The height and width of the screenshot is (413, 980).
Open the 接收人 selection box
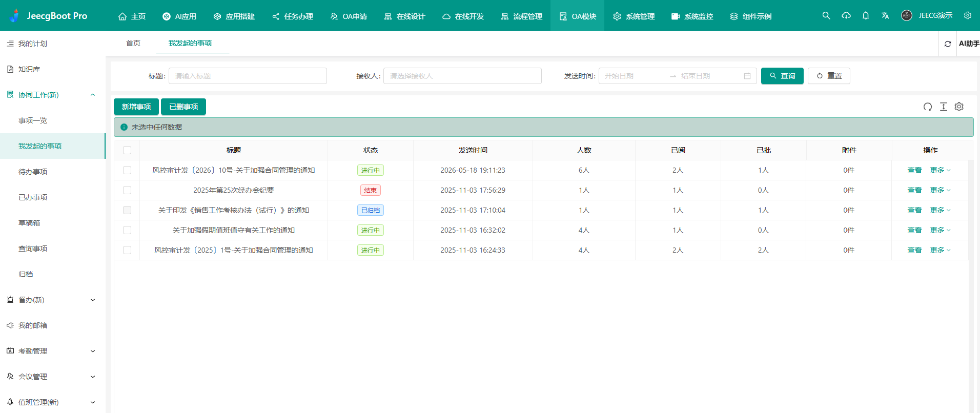[462, 76]
